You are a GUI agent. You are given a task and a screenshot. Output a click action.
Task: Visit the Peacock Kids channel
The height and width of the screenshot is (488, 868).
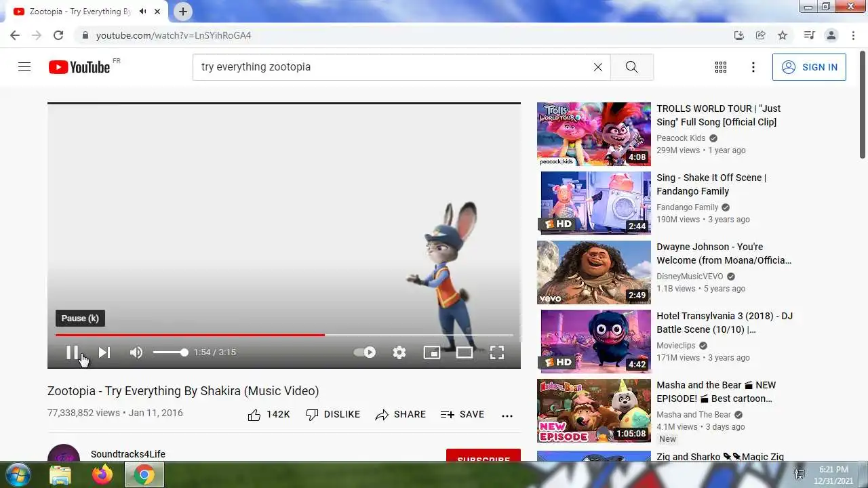681,138
